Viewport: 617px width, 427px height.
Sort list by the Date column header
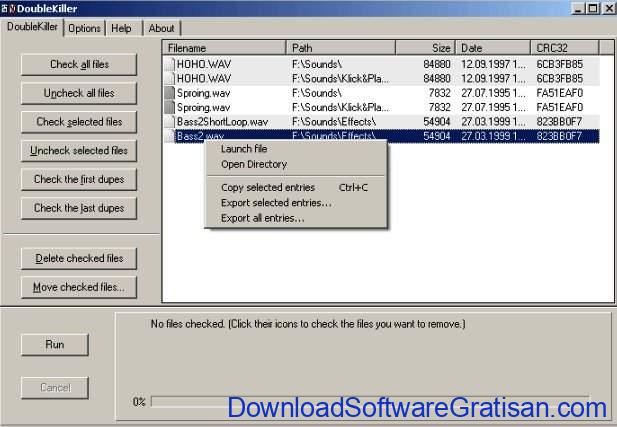tap(493, 48)
